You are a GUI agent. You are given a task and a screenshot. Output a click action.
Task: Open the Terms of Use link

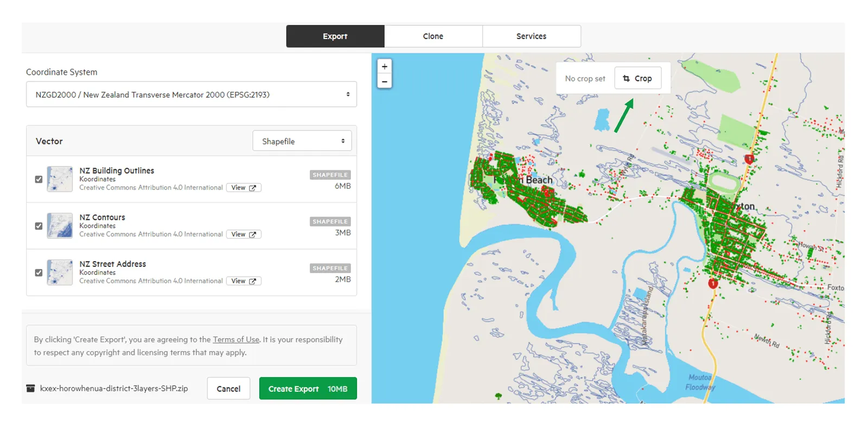(x=236, y=340)
